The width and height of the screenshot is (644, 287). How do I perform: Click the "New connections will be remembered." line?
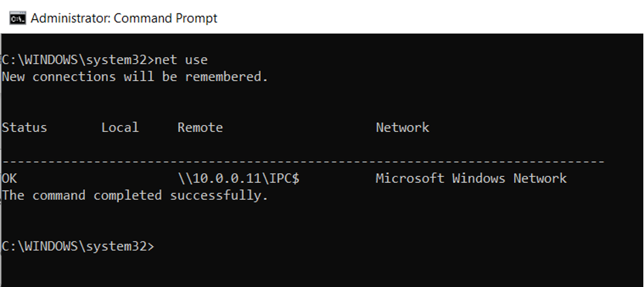[x=135, y=77]
